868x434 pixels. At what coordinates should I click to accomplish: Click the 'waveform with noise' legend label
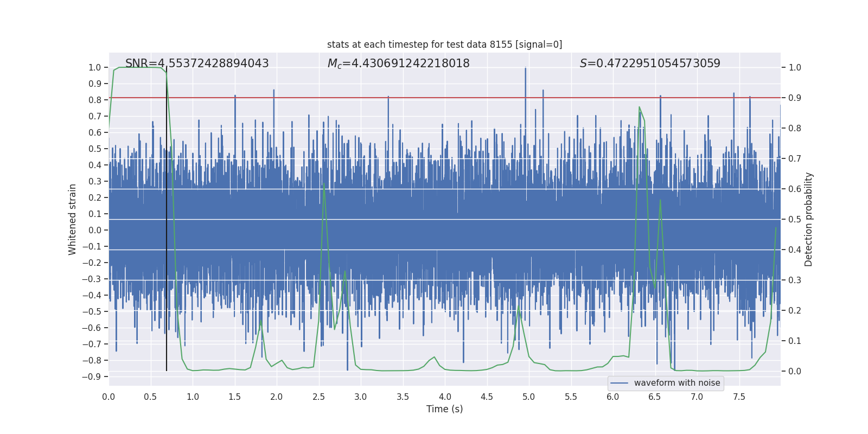point(676,383)
